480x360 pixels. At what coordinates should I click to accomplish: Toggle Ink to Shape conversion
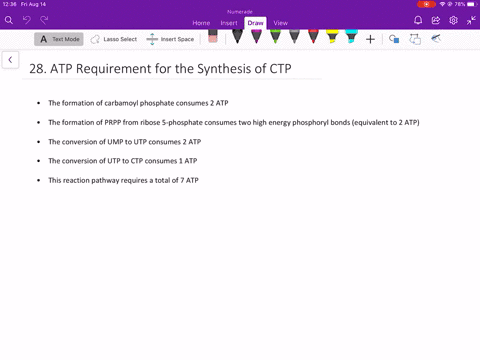[x=415, y=39]
